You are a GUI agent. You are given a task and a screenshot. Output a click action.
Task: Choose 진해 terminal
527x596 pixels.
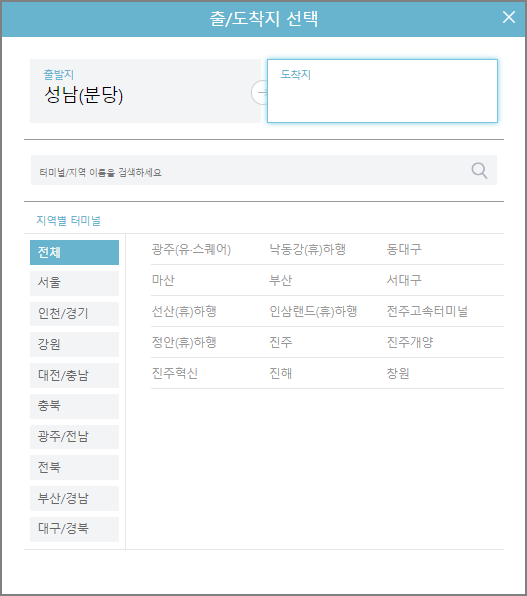tap(281, 373)
